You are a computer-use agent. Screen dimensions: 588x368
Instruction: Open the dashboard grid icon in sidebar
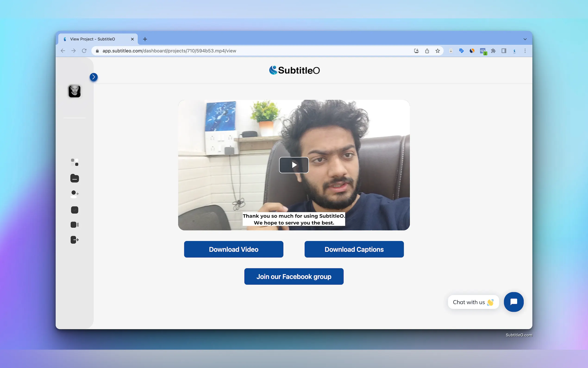[75, 162]
